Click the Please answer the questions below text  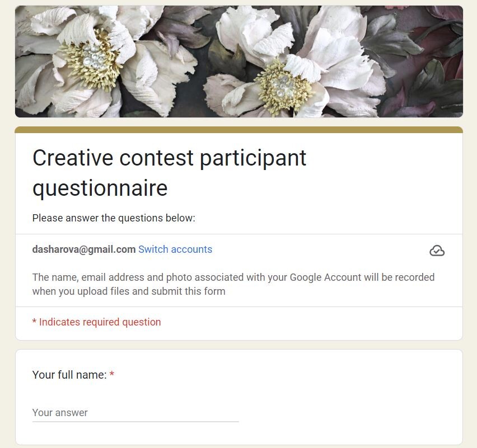tap(114, 218)
